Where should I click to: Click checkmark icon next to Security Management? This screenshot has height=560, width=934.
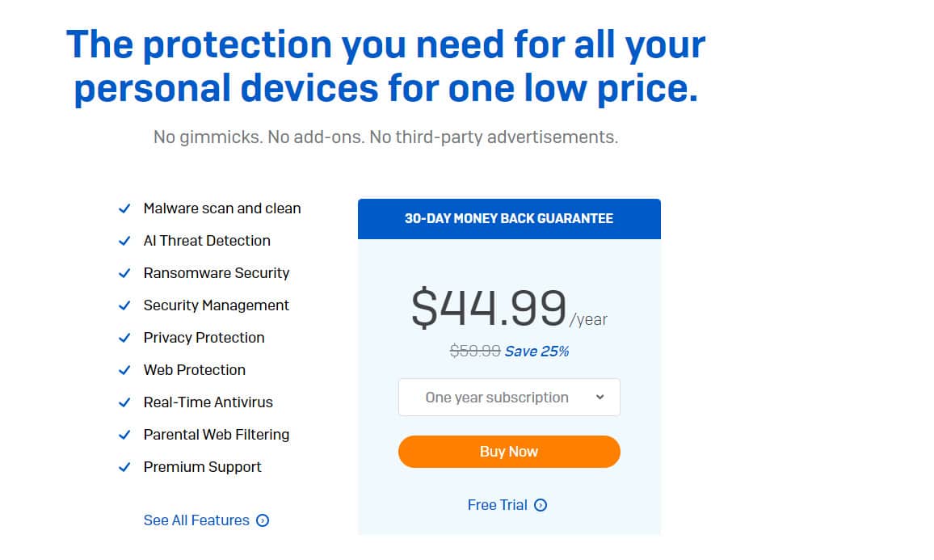coord(124,305)
